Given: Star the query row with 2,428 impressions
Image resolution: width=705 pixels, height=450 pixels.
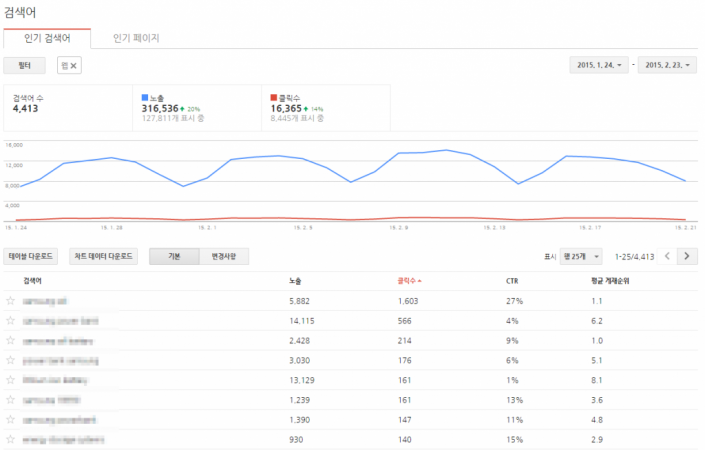Looking at the screenshot, I should pos(10,340).
